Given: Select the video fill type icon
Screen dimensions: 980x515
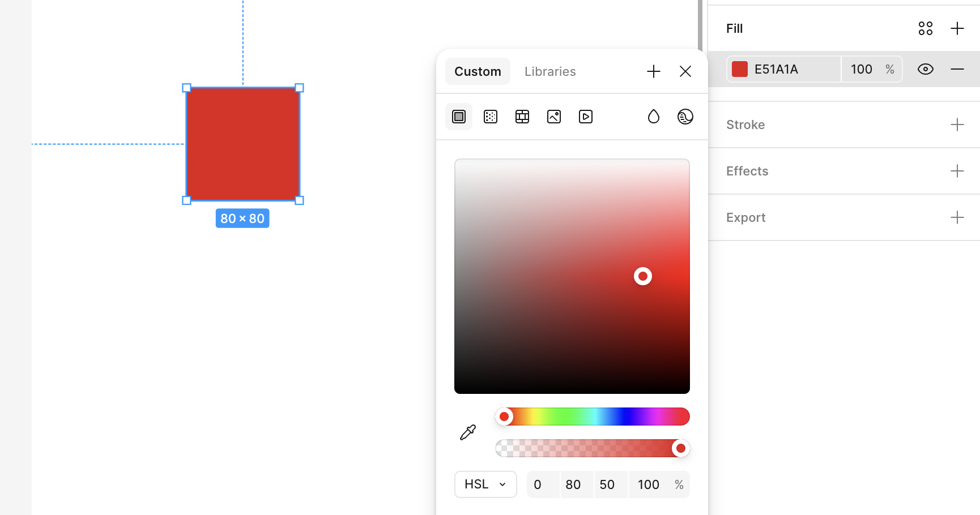Looking at the screenshot, I should pyautogui.click(x=586, y=117).
